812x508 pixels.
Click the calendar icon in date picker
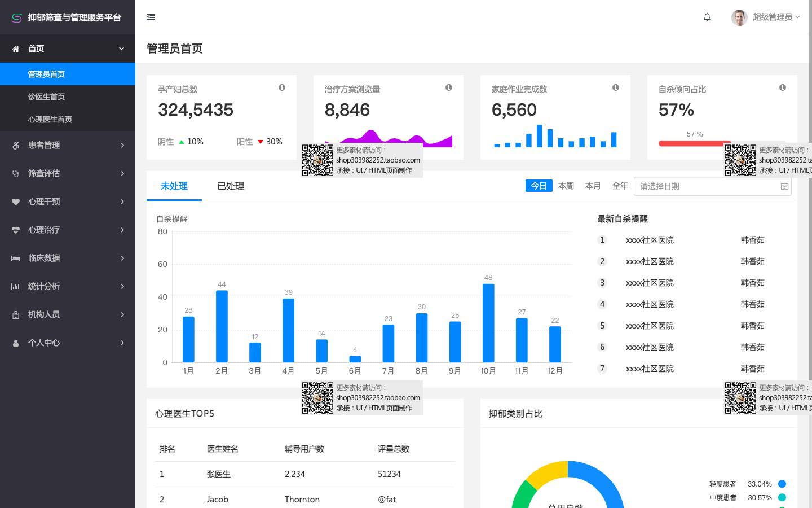[784, 186]
